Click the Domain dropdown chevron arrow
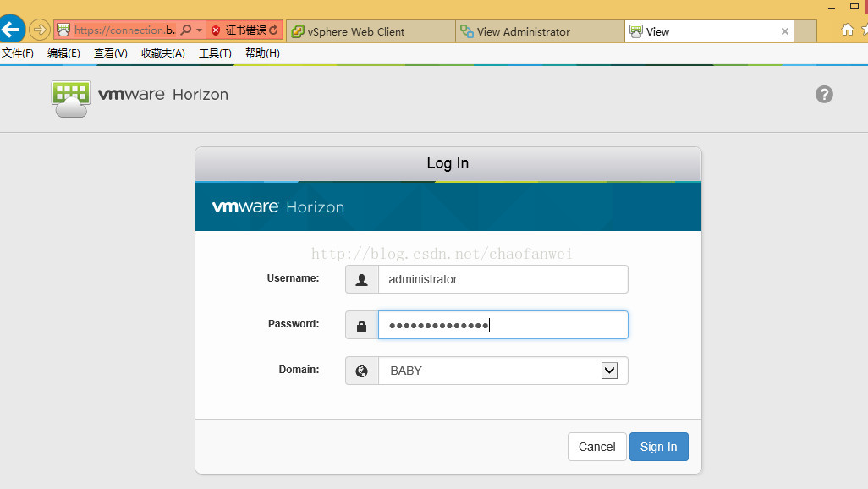 pos(609,371)
